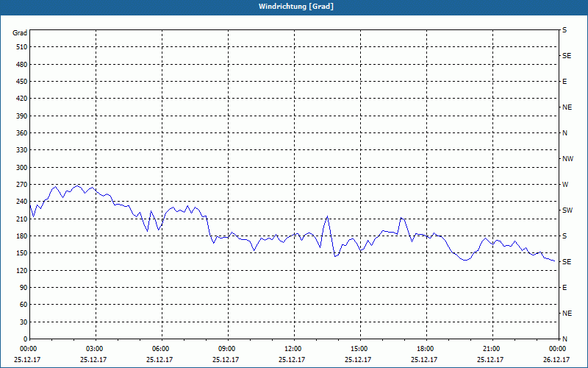Click the E compass label level with 90
Image resolution: width=588 pixels, height=368 pixels.
pos(564,288)
